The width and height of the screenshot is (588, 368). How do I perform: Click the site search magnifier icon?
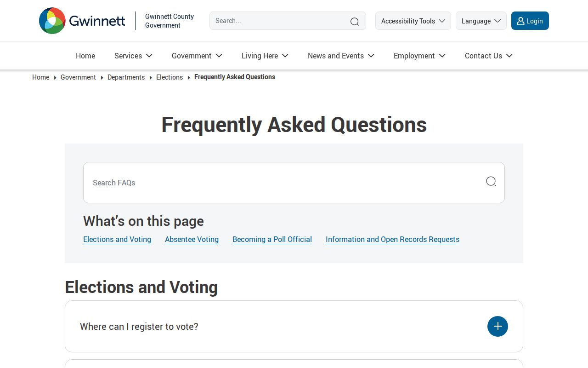[355, 21]
